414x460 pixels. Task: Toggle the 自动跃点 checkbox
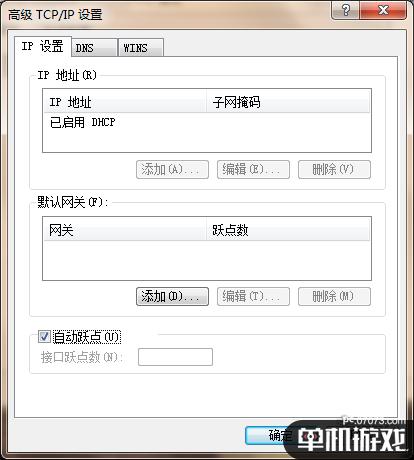pyautogui.click(x=44, y=337)
